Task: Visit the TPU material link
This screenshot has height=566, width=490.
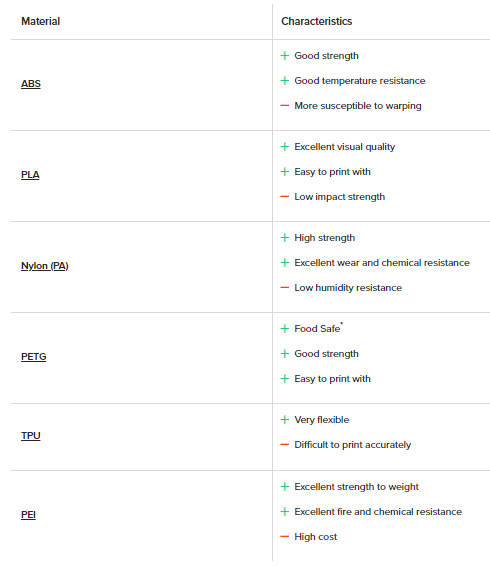Action: (x=31, y=436)
